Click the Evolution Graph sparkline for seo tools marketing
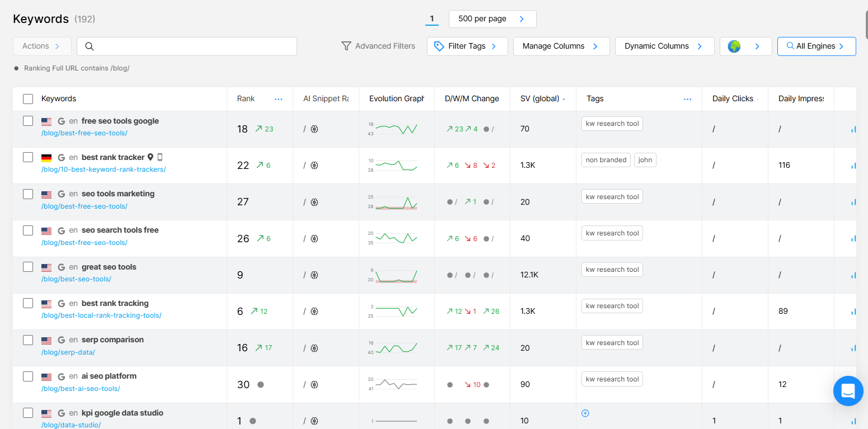The width and height of the screenshot is (868, 429). [x=397, y=202]
